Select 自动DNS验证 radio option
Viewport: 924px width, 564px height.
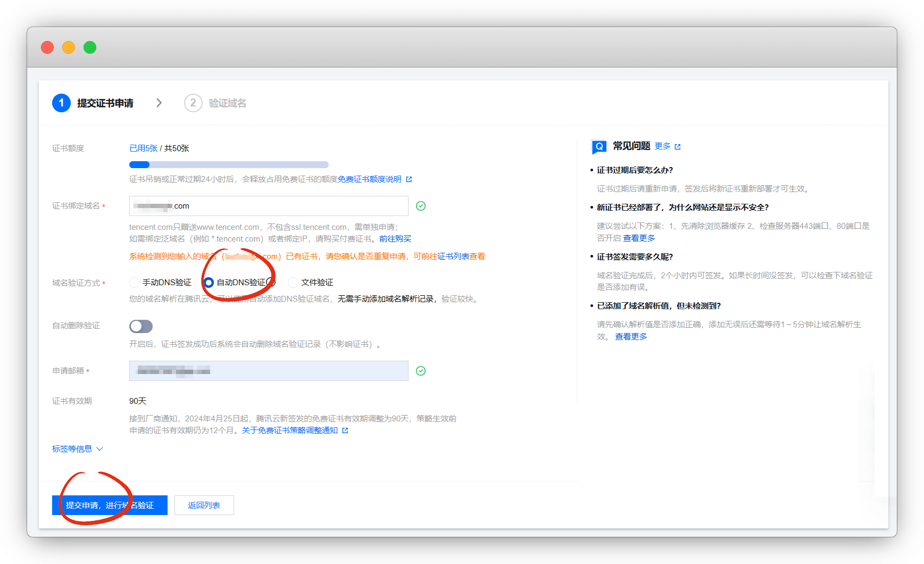pos(209,283)
